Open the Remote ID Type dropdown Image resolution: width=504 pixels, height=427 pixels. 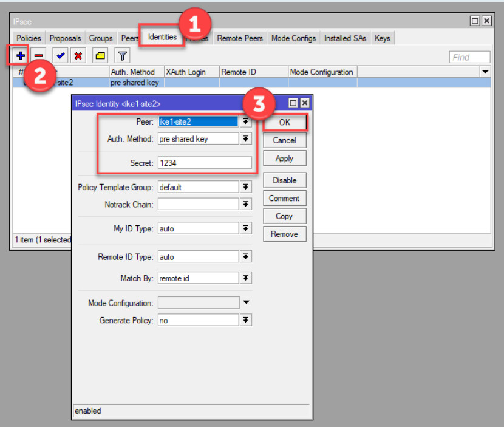(x=245, y=256)
